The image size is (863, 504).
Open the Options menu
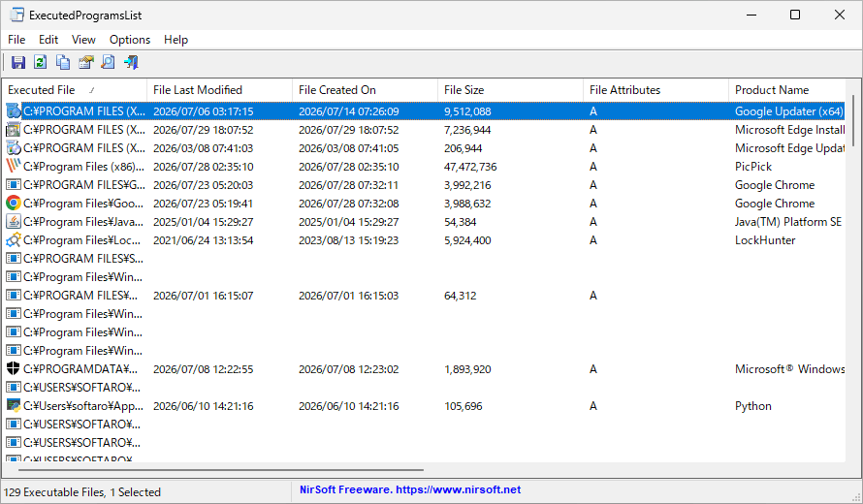(130, 40)
